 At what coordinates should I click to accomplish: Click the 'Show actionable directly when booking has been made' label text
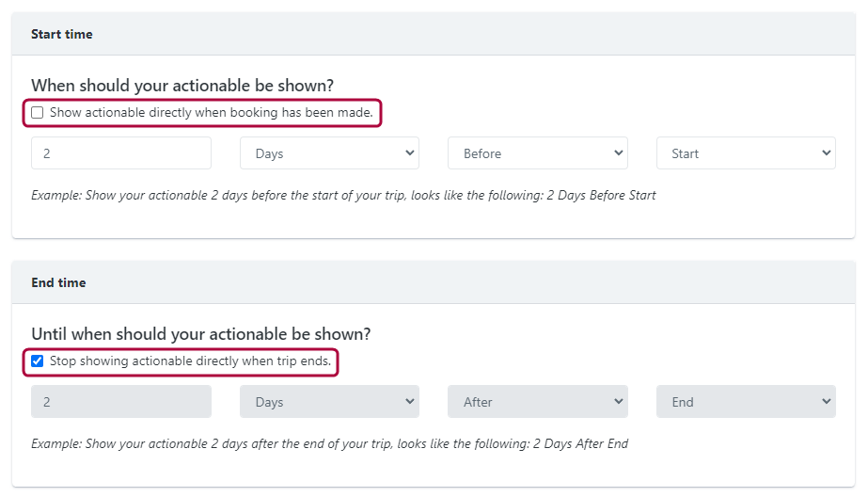click(x=211, y=113)
